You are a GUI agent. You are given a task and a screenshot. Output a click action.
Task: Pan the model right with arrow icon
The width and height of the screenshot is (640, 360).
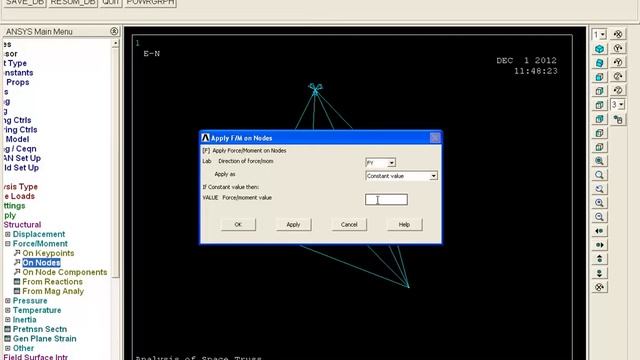point(599,245)
